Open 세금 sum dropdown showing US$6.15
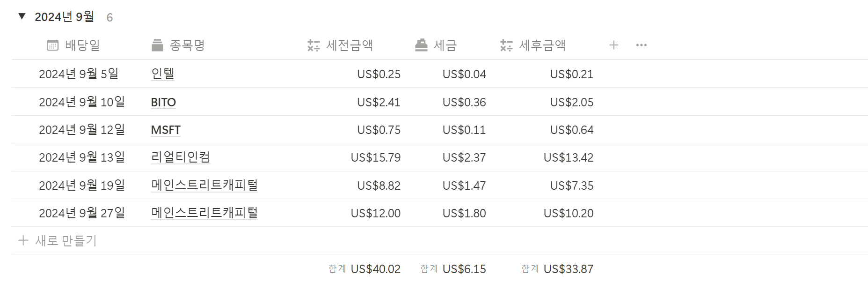Screen dimensions: 868x282 point(453,269)
